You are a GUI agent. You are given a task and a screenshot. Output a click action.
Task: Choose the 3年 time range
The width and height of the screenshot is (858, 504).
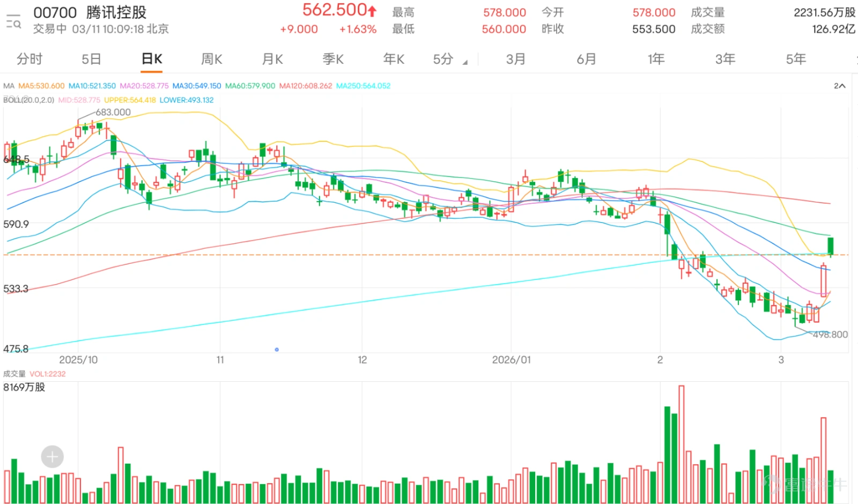726,59
